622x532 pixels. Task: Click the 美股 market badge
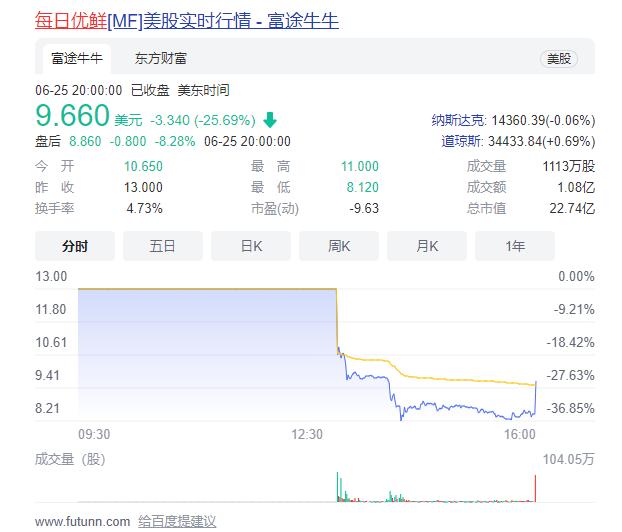559,59
